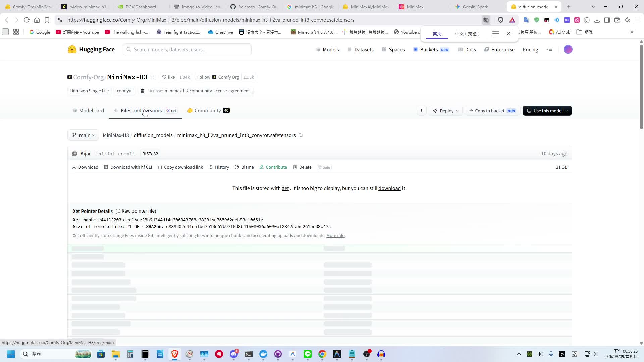The width and height of the screenshot is (644, 362).
Task: Open the commit 3f57e82 link
Action: click(150, 154)
